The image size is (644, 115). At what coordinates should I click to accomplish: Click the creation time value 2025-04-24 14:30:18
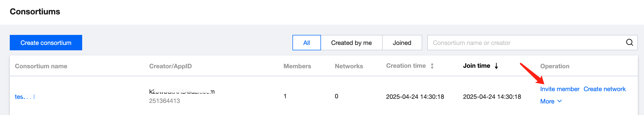pos(415,97)
